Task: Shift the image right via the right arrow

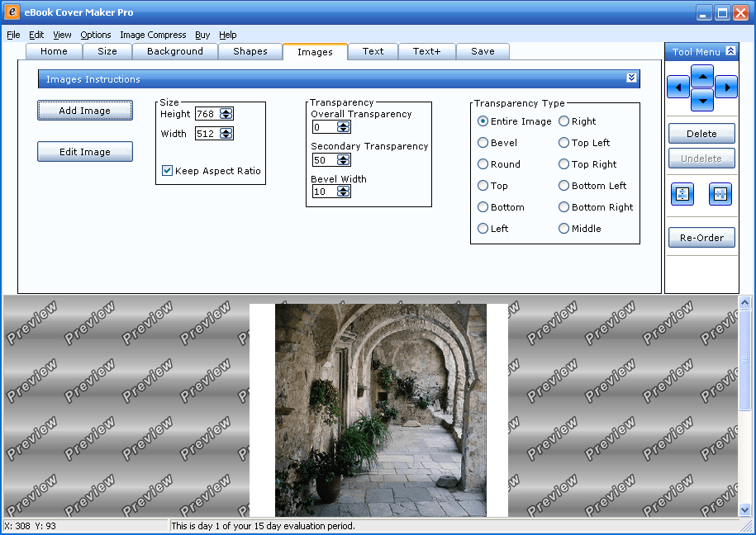Action: pos(725,87)
